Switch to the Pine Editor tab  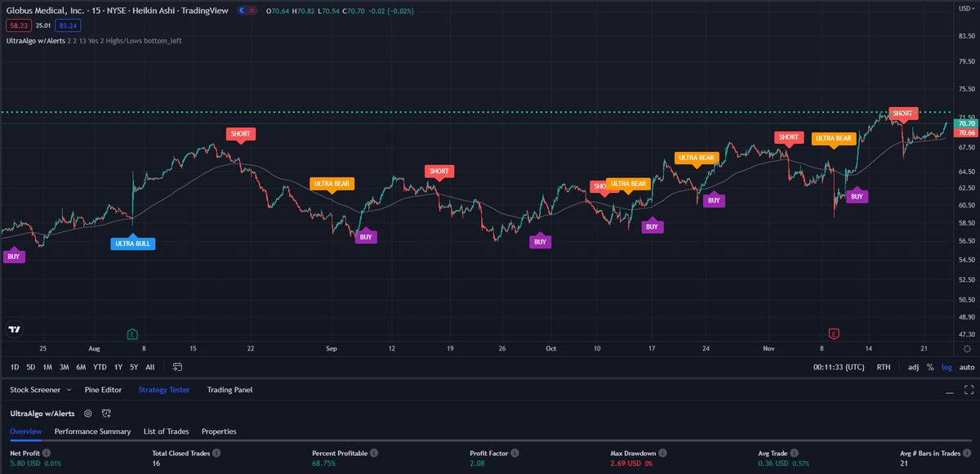[103, 390]
